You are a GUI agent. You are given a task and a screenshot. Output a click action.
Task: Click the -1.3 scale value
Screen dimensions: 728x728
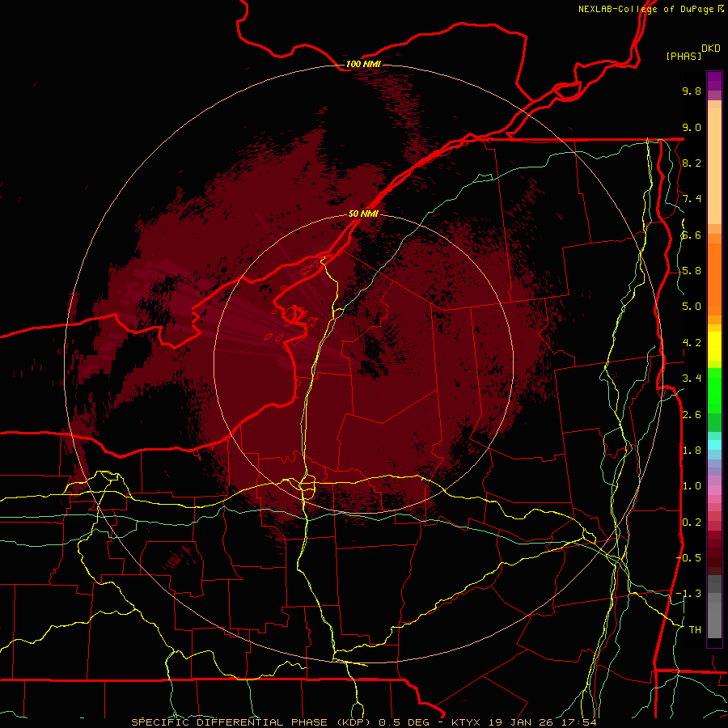[x=689, y=594]
